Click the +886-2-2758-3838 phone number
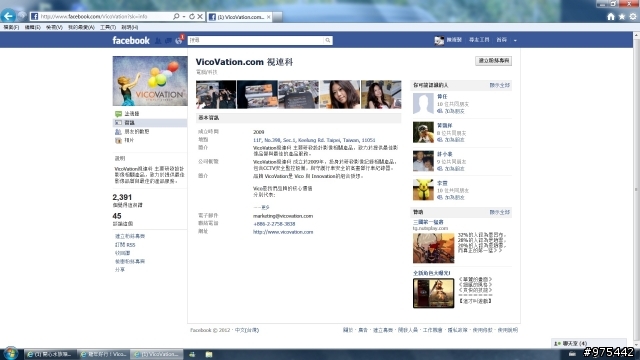 (x=274, y=224)
